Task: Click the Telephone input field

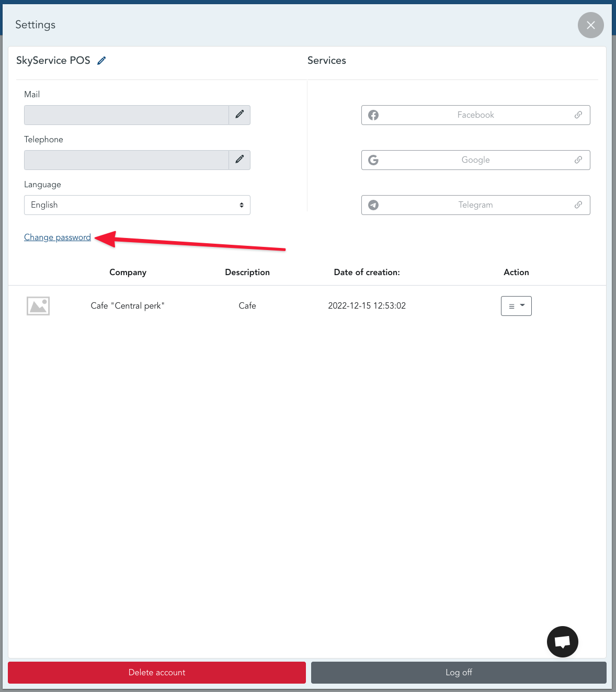Action: tap(126, 160)
